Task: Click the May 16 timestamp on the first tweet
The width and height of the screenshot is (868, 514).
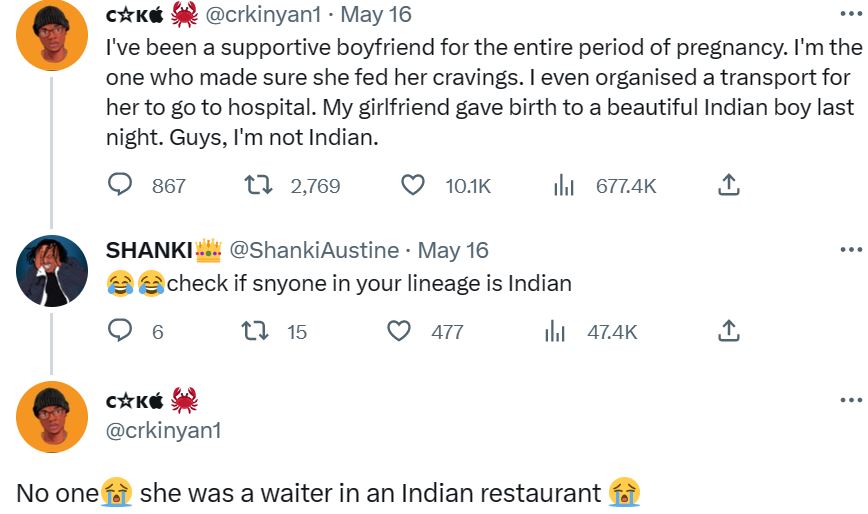Action: (x=376, y=16)
